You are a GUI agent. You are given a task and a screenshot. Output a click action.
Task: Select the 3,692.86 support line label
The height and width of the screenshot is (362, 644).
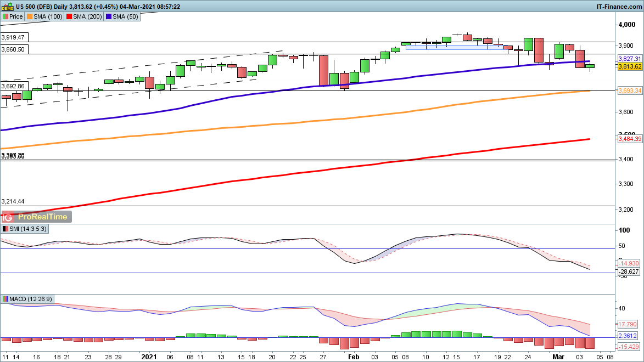[14, 86]
